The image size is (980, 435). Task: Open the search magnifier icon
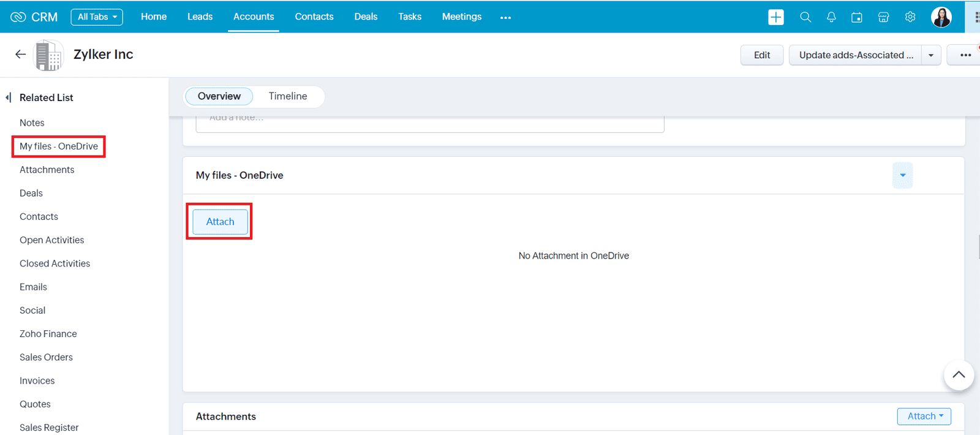tap(805, 17)
